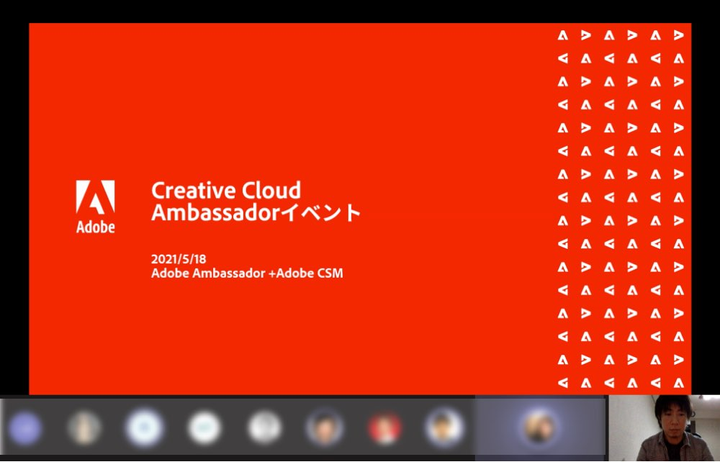The width and height of the screenshot is (720, 462).
Task: Select the solid purple participant avatar
Action: (25, 428)
